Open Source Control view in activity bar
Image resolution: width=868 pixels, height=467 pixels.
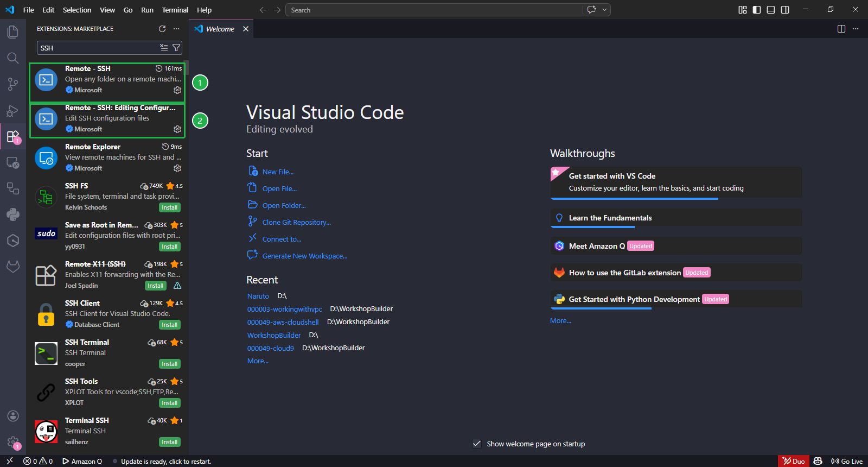click(13, 84)
